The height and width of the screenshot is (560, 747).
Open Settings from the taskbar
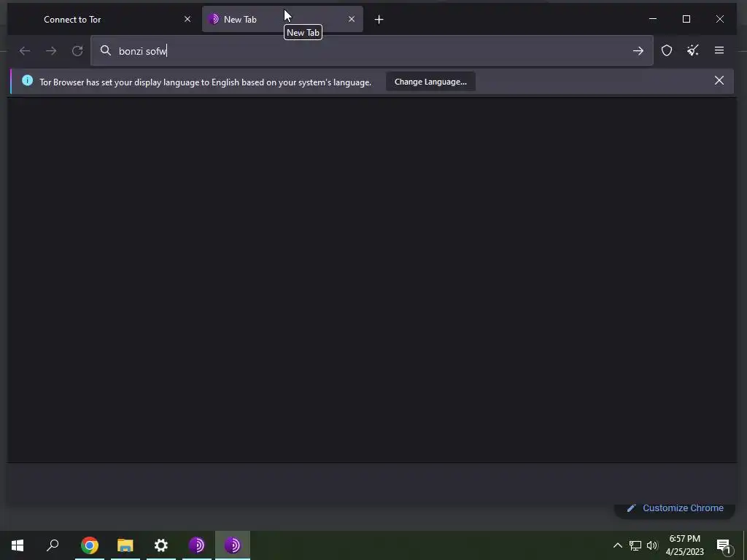pos(161,545)
